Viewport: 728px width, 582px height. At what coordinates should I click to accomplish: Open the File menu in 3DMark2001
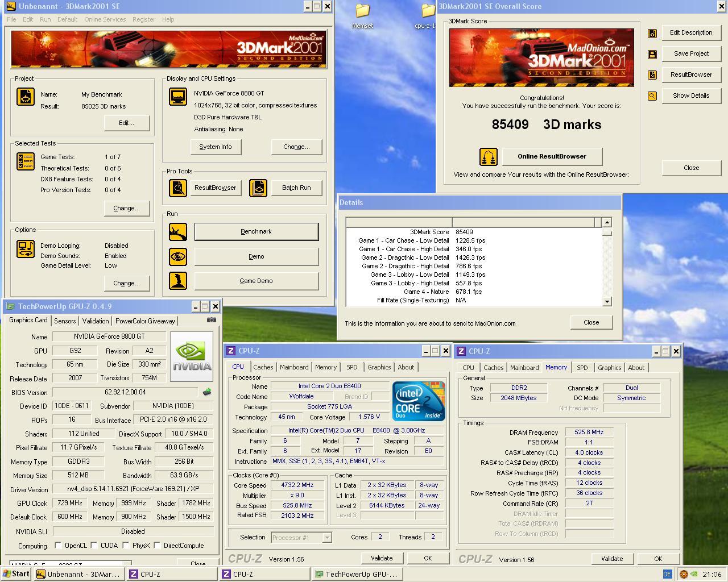click(x=11, y=19)
